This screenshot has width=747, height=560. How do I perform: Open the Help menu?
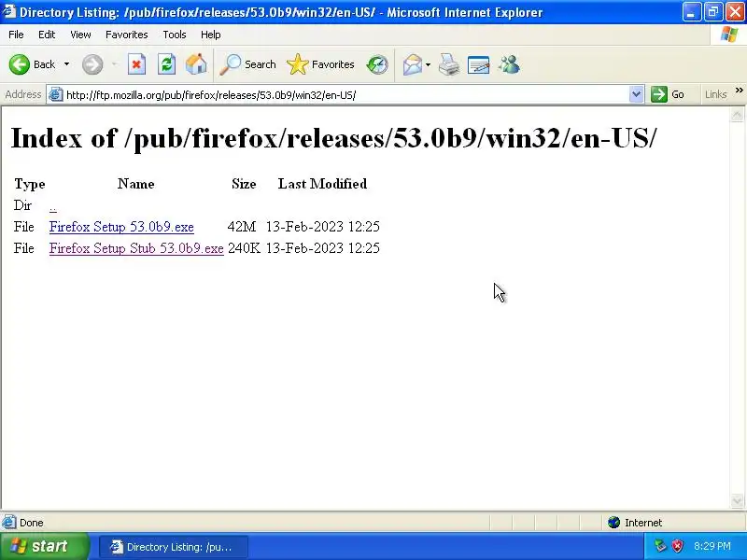(211, 35)
